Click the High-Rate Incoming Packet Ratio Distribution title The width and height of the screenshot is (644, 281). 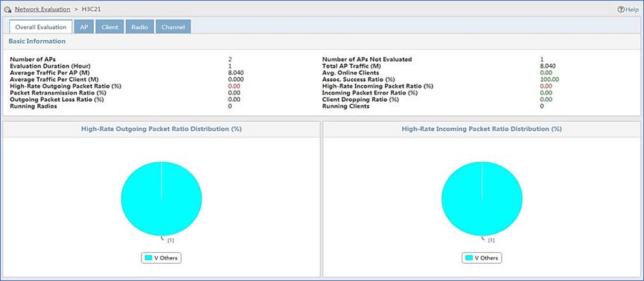tap(482, 129)
